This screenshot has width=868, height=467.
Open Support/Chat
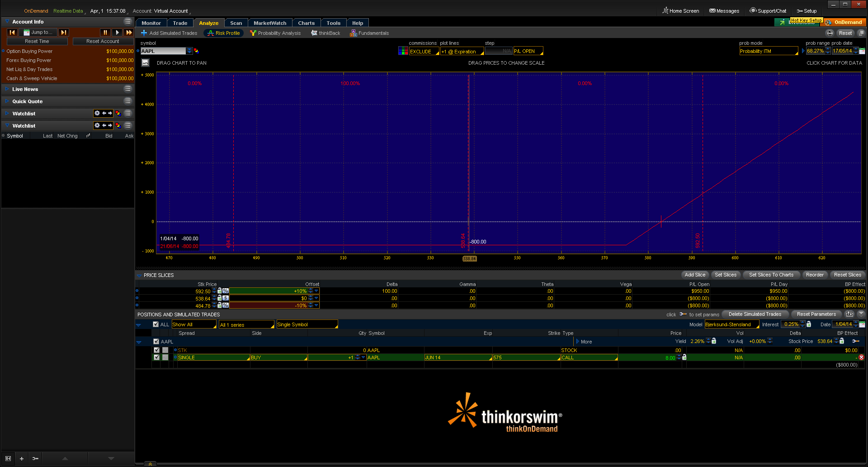768,11
